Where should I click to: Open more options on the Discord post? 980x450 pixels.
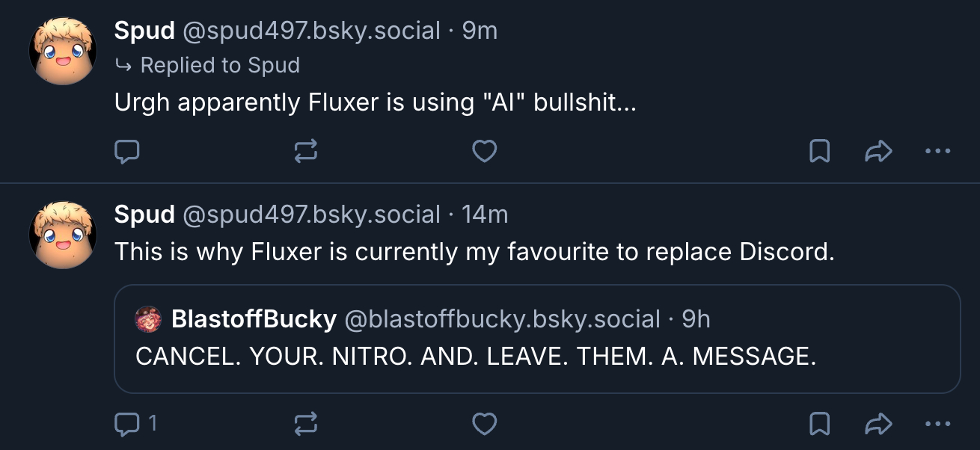point(937,425)
